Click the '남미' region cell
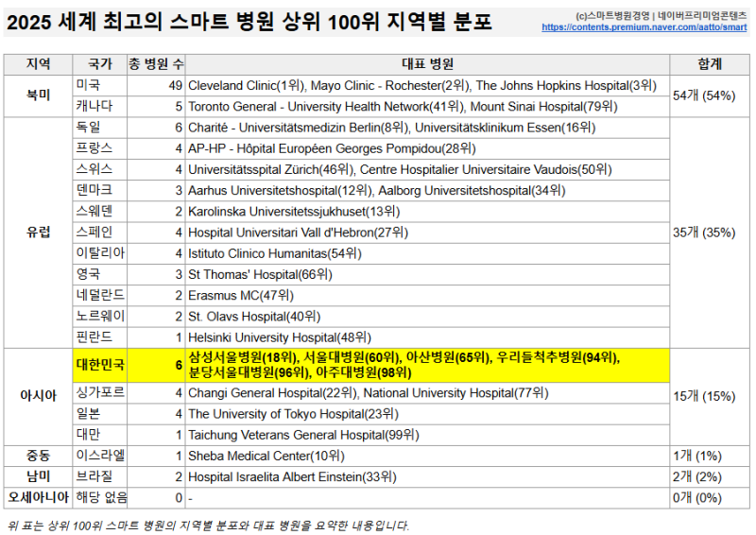This screenshot has width=756, height=535. click(38, 477)
